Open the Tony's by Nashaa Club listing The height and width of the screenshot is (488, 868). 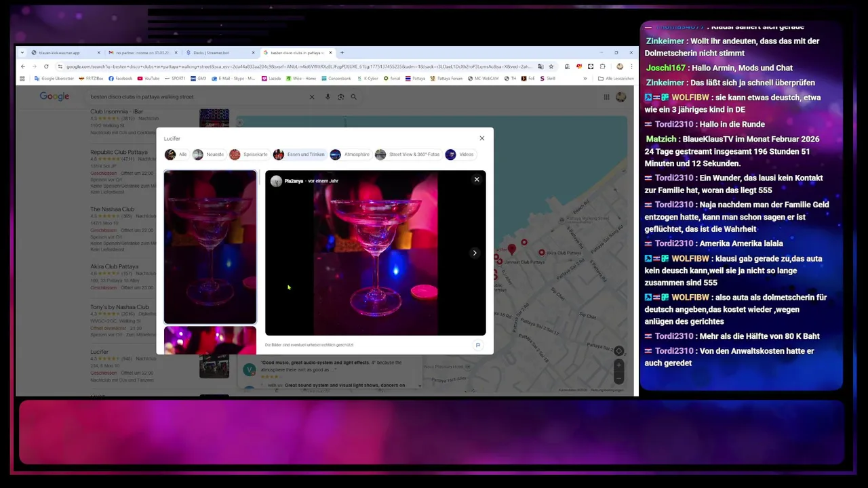(120, 306)
